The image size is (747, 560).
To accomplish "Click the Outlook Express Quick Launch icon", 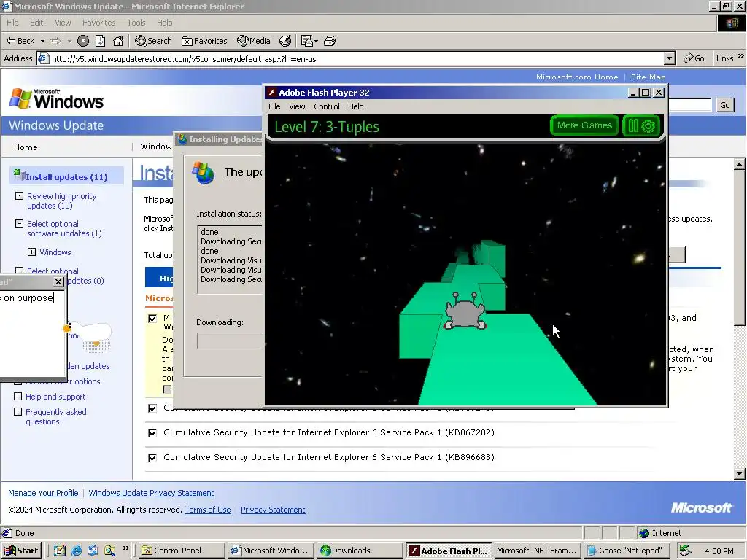I will tap(93, 551).
